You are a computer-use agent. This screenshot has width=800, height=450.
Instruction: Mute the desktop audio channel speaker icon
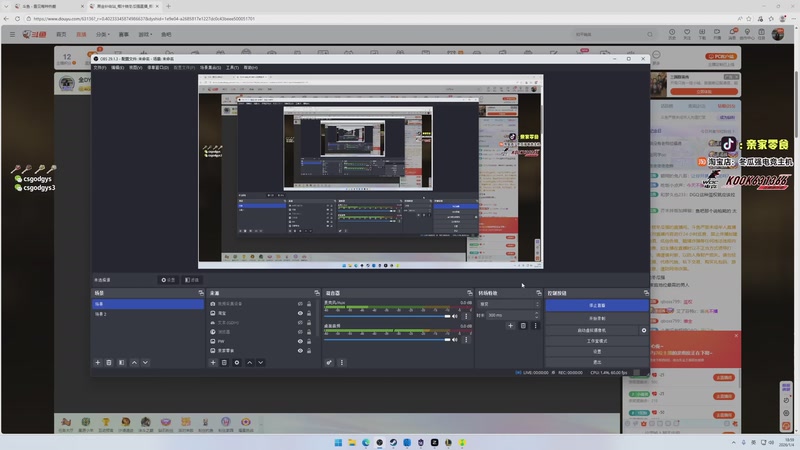[x=455, y=339]
